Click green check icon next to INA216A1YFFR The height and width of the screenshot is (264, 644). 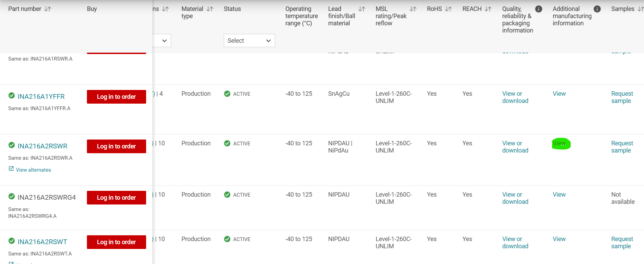tap(12, 95)
